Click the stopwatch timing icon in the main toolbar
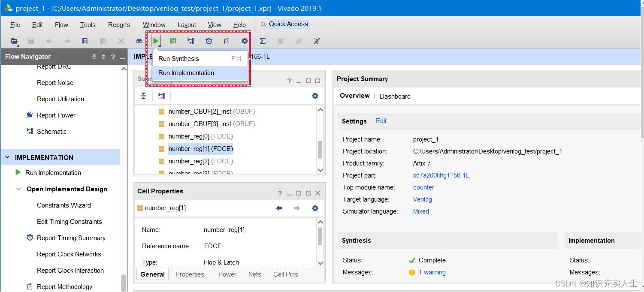644x292 pixels. [x=209, y=41]
